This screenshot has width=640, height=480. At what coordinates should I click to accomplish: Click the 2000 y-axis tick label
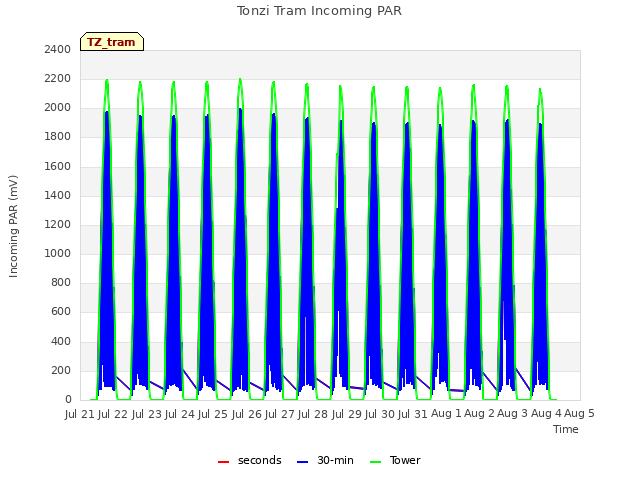58,108
